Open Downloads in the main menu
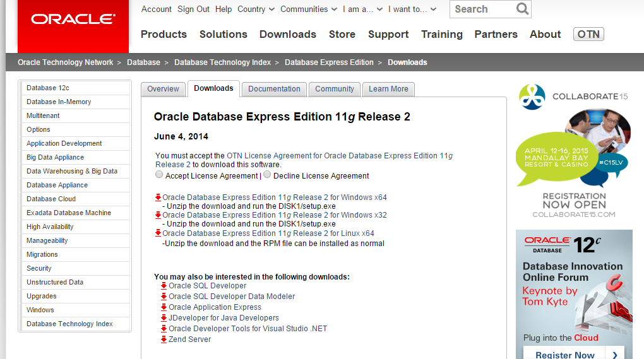644x359 pixels. click(x=287, y=34)
